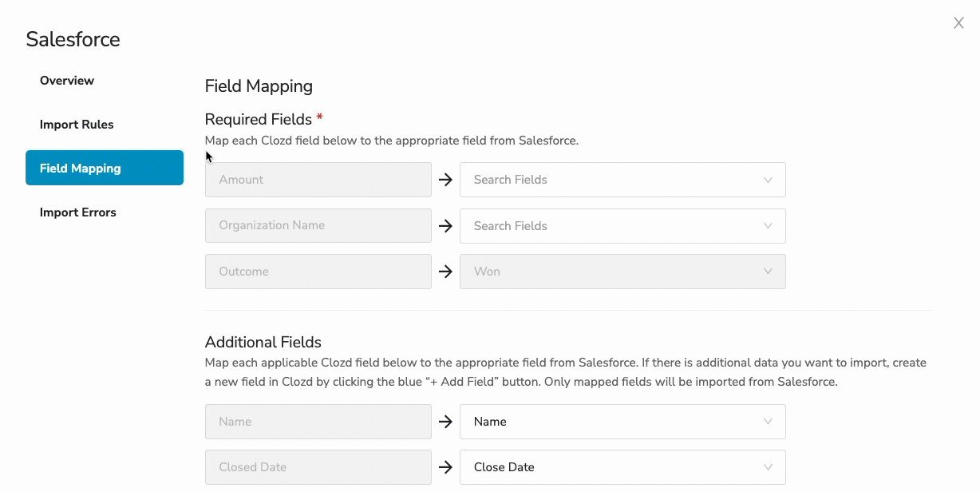Image resolution: width=980 pixels, height=492 pixels.
Task: Open the Amount "Search Fields" dropdown
Action: [x=622, y=180]
